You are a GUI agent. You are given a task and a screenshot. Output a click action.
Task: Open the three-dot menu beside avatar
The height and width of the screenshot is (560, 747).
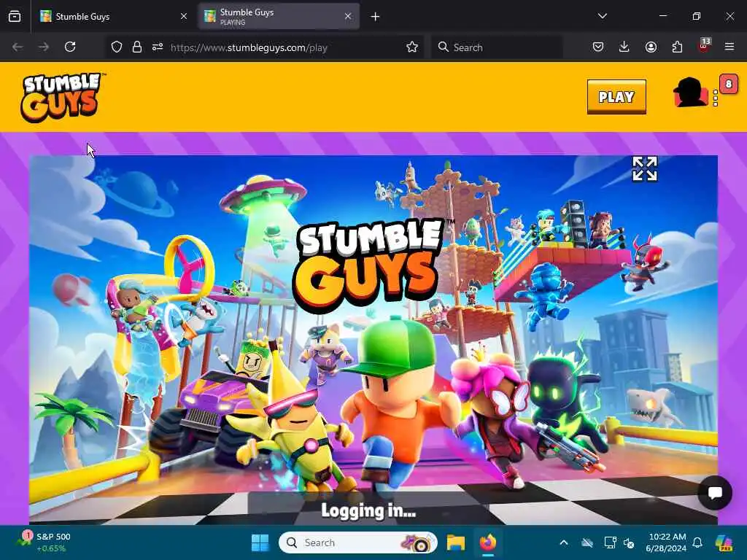(x=715, y=98)
